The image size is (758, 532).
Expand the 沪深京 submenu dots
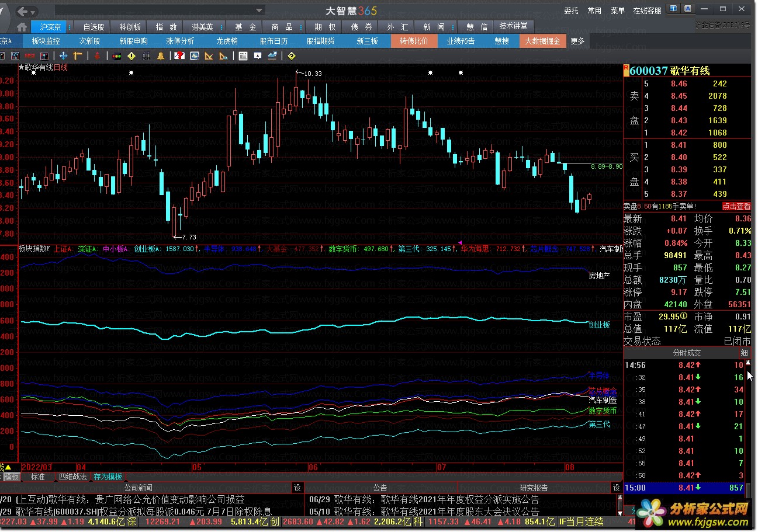[70, 27]
